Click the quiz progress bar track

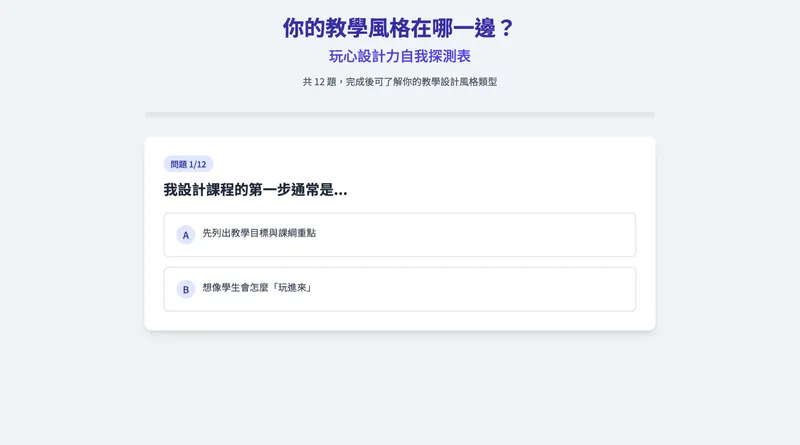point(400,115)
